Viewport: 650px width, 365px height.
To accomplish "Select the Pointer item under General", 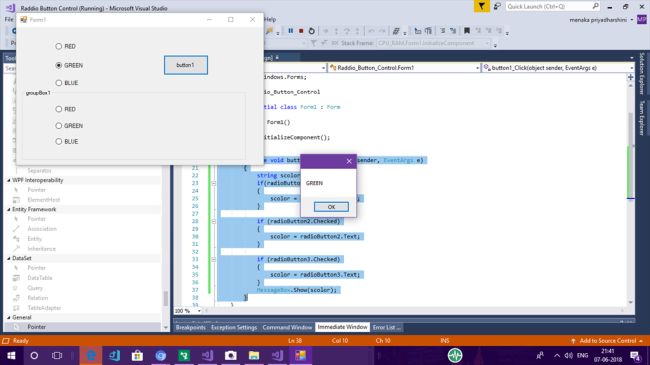I will (x=82, y=327).
